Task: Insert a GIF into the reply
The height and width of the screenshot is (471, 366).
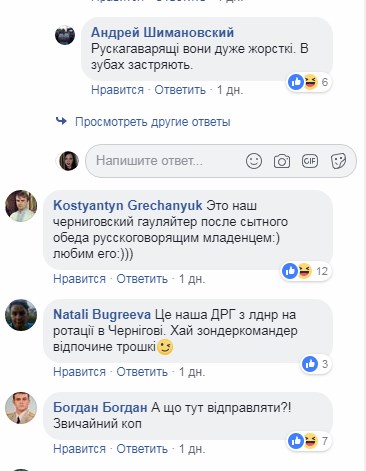Action: [x=310, y=161]
